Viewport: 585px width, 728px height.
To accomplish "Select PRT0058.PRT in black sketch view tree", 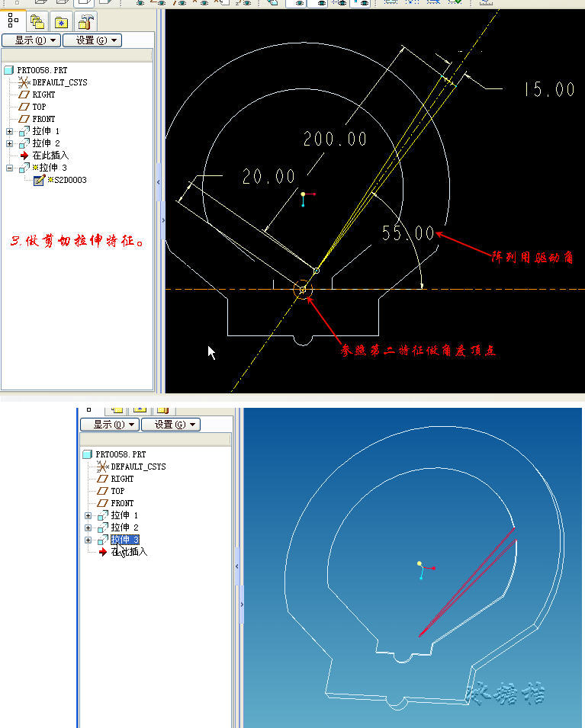I will [x=42, y=70].
